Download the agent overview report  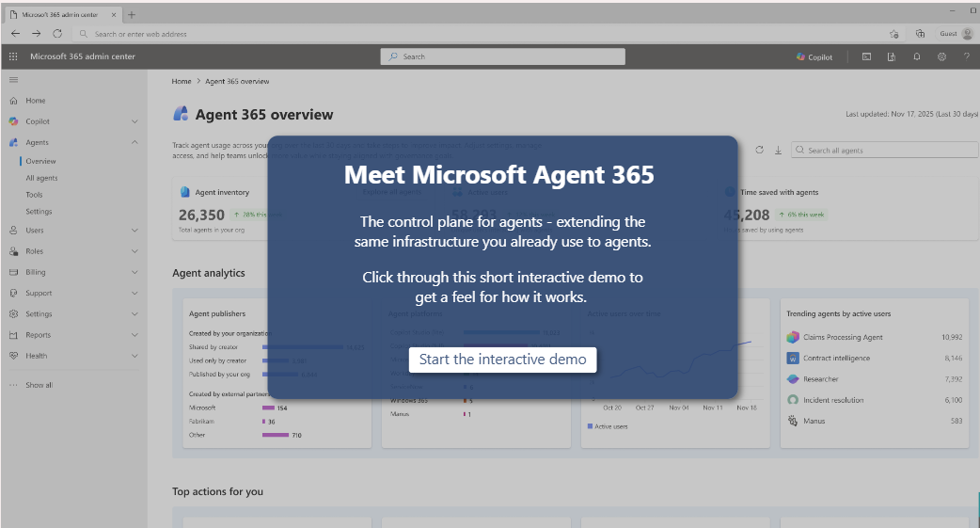(x=778, y=150)
